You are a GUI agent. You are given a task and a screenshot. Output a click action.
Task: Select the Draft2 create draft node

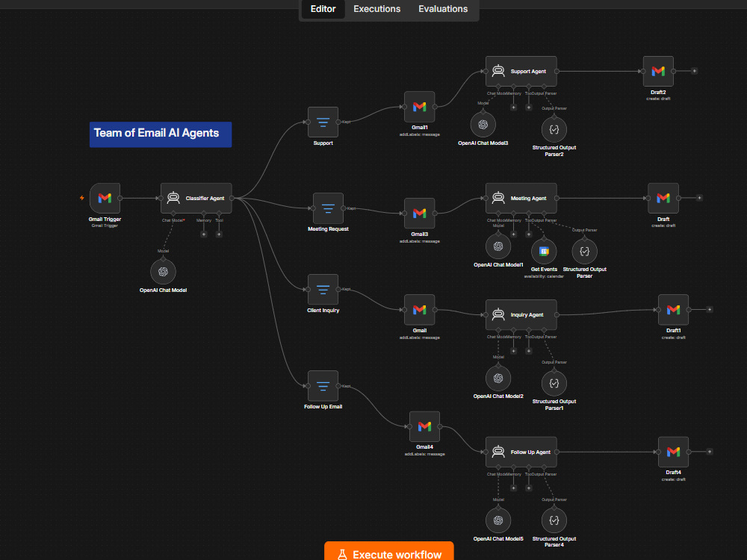(x=658, y=72)
